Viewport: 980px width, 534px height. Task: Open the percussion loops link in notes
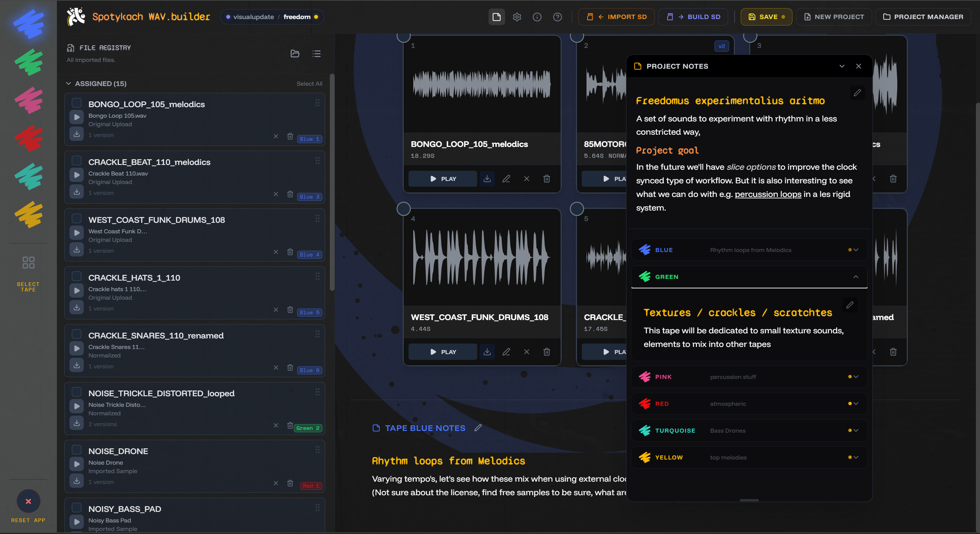pos(768,194)
